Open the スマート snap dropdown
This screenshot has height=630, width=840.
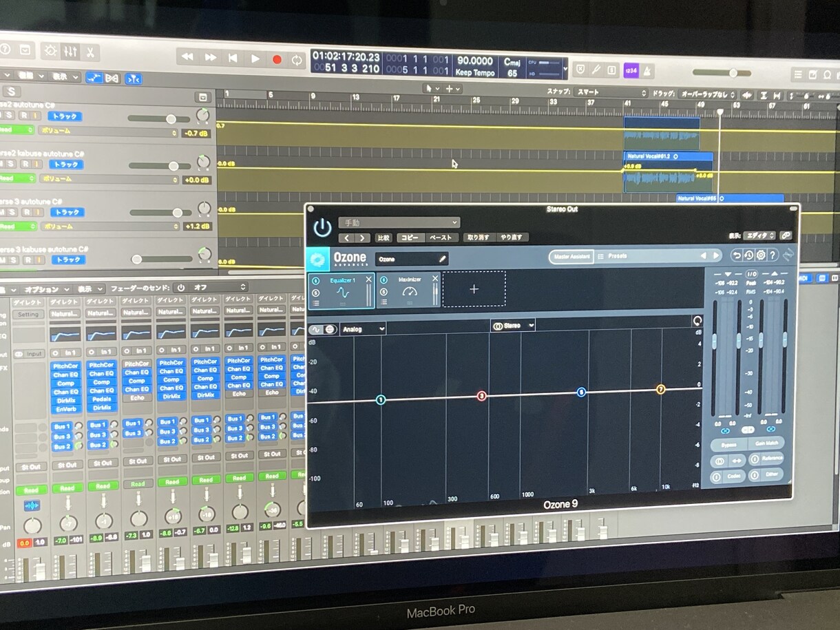611,92
